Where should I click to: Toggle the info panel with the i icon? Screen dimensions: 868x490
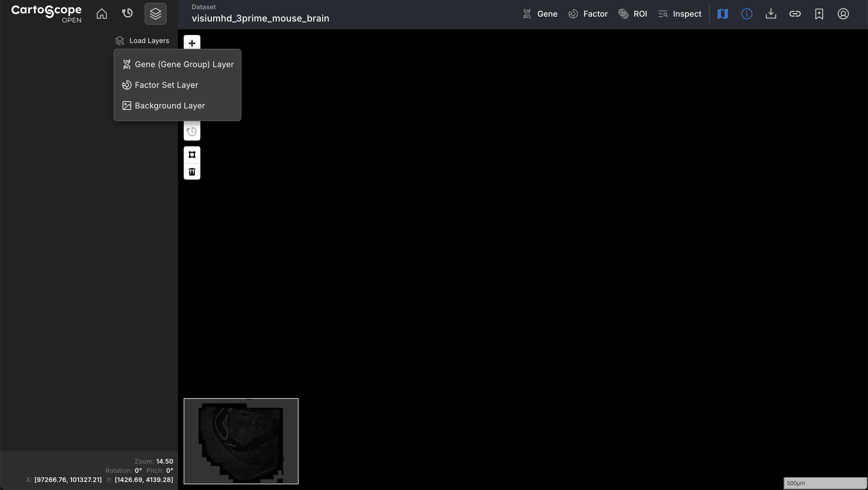pyautogui.click(x=747, y=14)
